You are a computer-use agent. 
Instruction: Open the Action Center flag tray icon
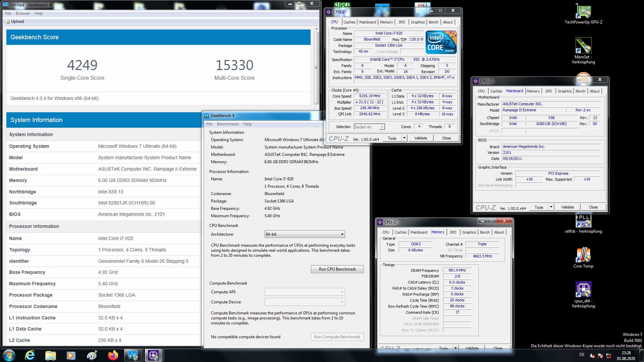tap(600, 356)
